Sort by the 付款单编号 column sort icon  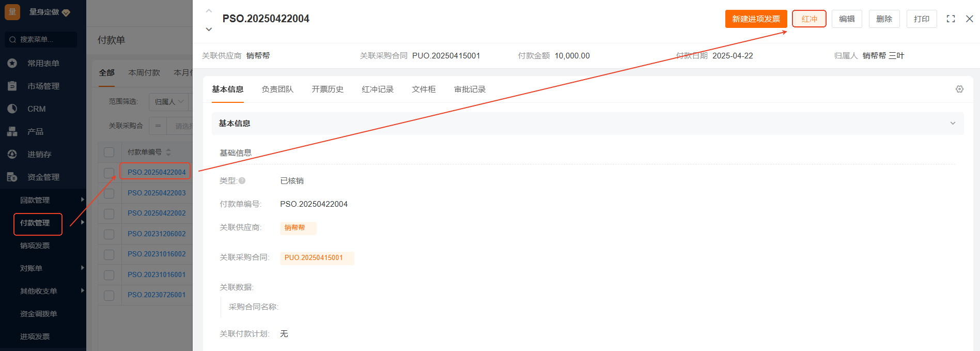(168, 152)
